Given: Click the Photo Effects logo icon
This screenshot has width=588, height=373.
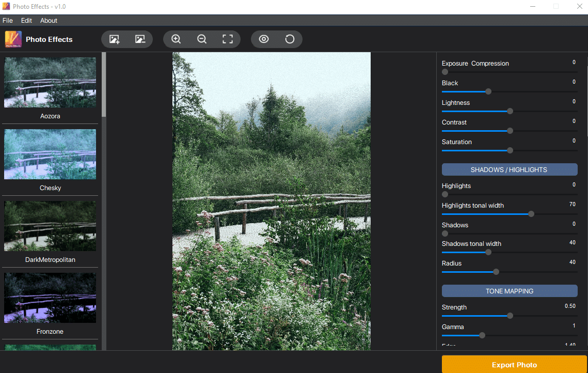Looking at the screenshot, I should coord(13,39).
